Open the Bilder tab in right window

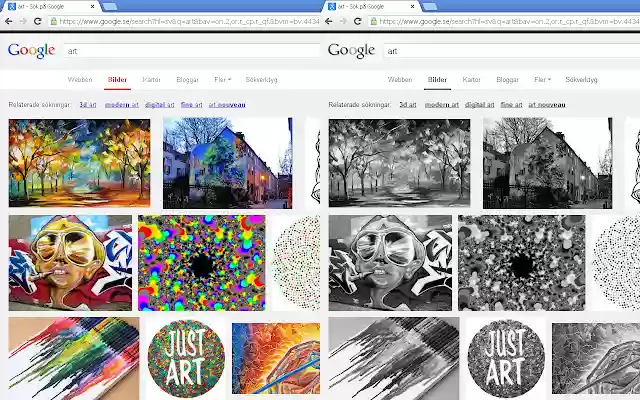pyautogui.click(x=437, y=80)
